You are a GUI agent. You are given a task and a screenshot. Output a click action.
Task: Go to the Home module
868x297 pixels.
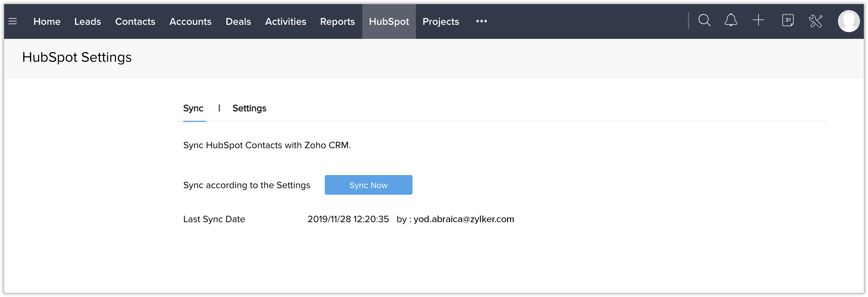tap(47, 21)
